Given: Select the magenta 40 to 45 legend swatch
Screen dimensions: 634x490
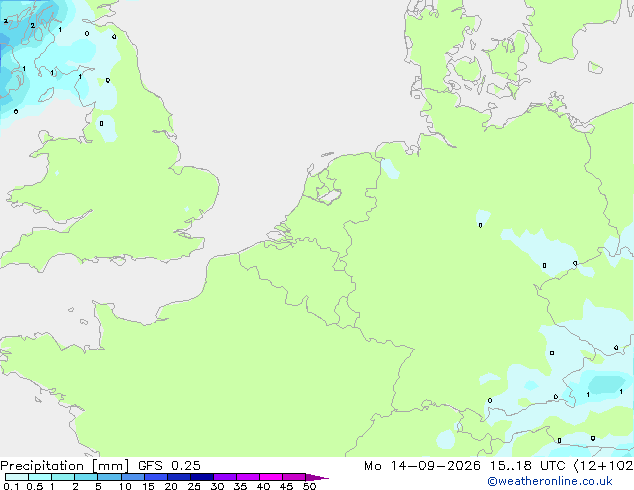Looking at the screenshot, I should 271,477.
